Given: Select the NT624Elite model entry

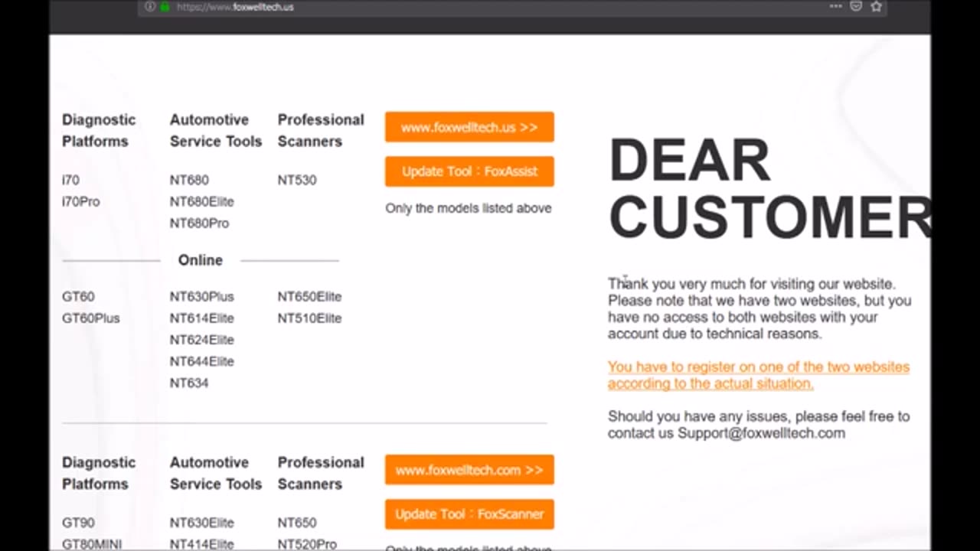Looking at the screenshot, I should coord(202,339).
